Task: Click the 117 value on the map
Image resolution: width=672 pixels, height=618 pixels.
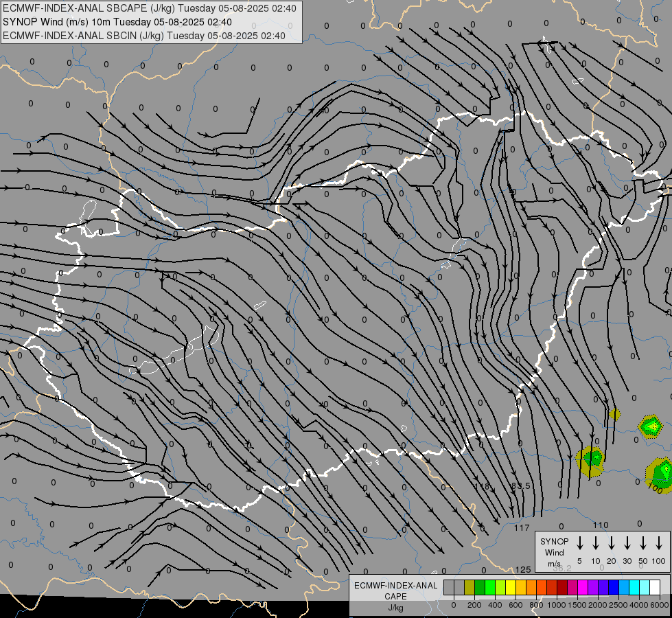Action: coord(522,528)
